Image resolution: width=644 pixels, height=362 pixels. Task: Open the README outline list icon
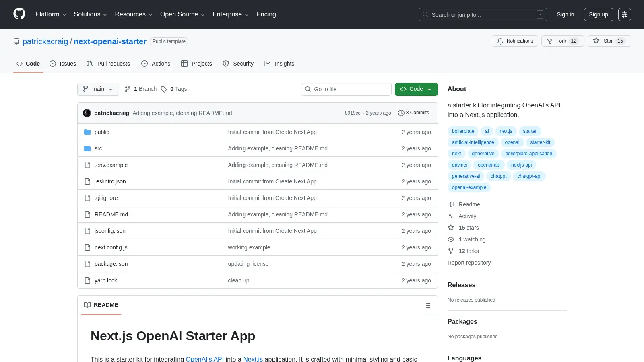(x=427, y=305)
